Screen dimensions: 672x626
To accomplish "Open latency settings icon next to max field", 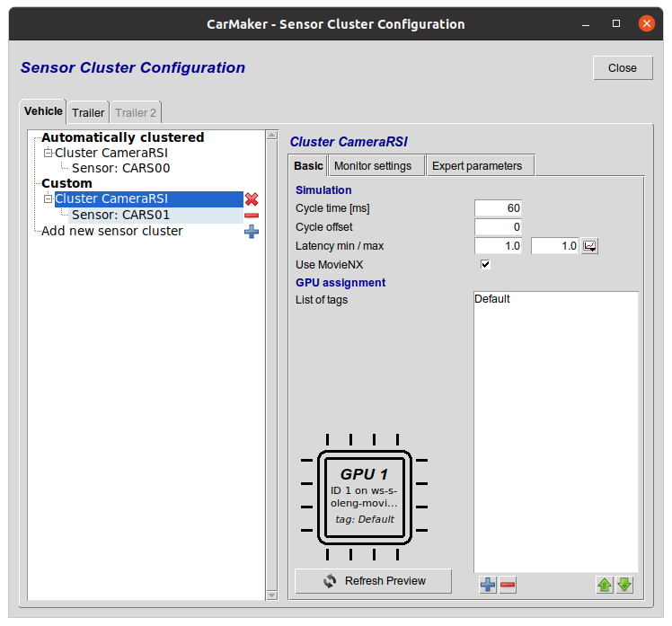I will pyautogui.click(x=589, y=246).
